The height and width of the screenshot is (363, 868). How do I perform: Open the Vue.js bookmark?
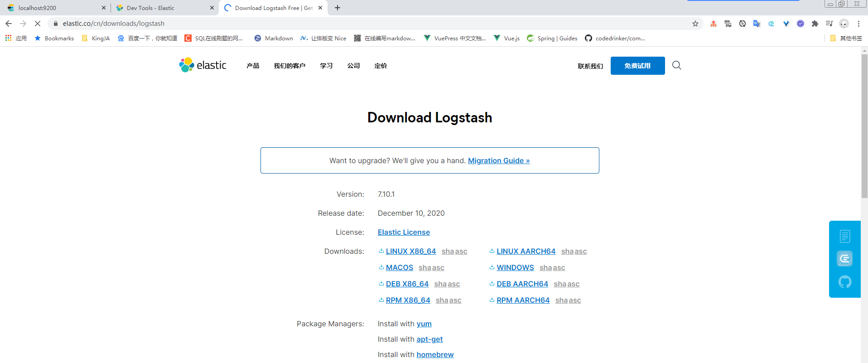pos(506,38)
